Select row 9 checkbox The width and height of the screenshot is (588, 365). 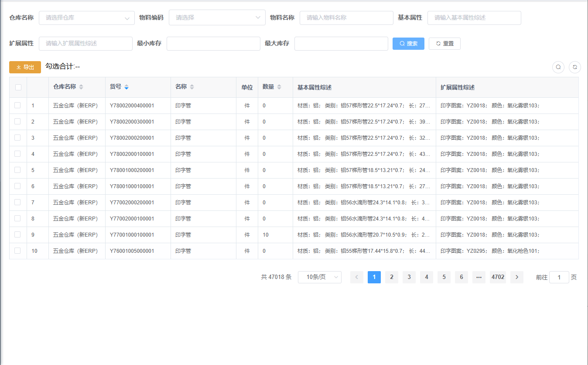[17, 234]
